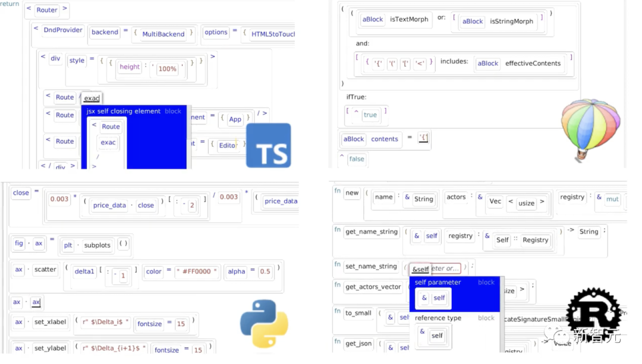
Task: Click the TypeScript TS logo
Action: point(268,145)
